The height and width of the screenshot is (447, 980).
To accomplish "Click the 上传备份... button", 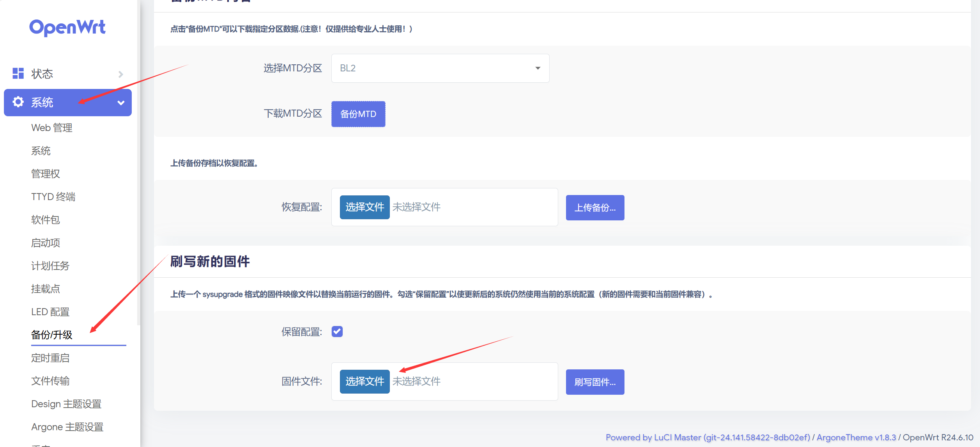I will click(595, 208).
